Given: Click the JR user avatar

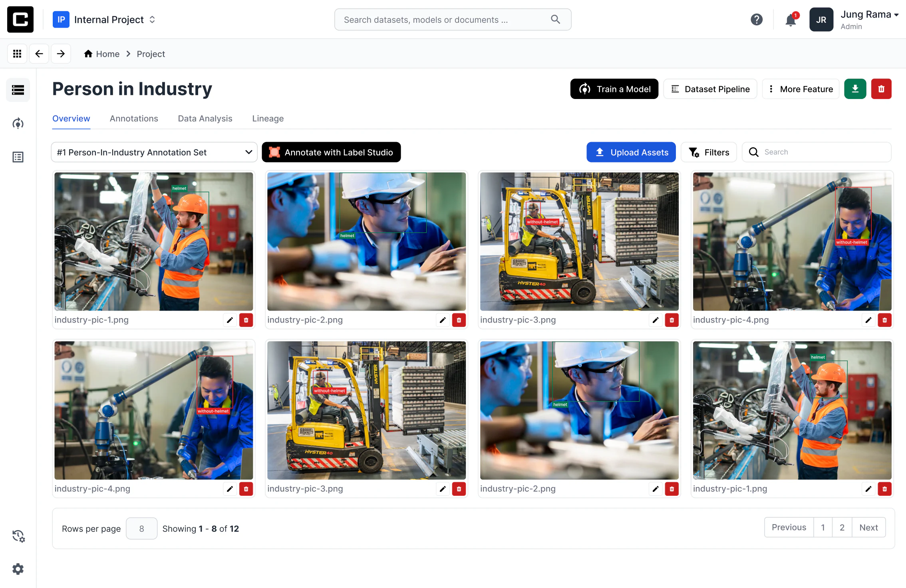Looking at the screenshot, I should 821,20.
